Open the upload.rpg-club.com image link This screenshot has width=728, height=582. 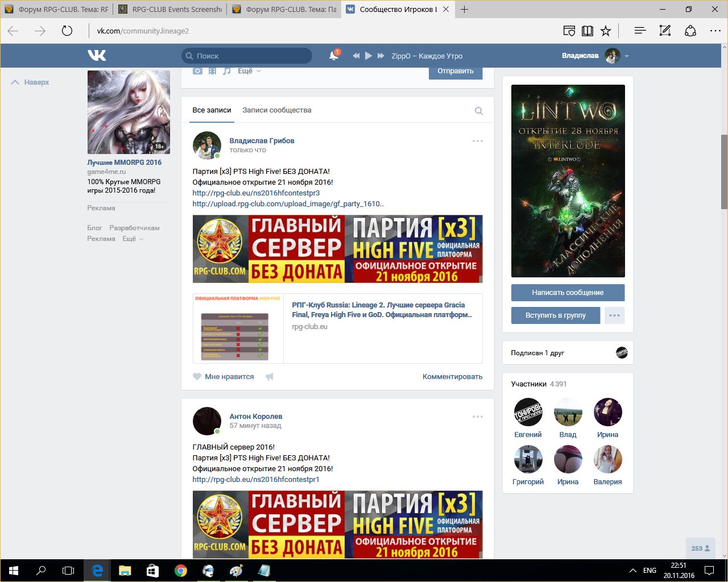coord(288,203)
